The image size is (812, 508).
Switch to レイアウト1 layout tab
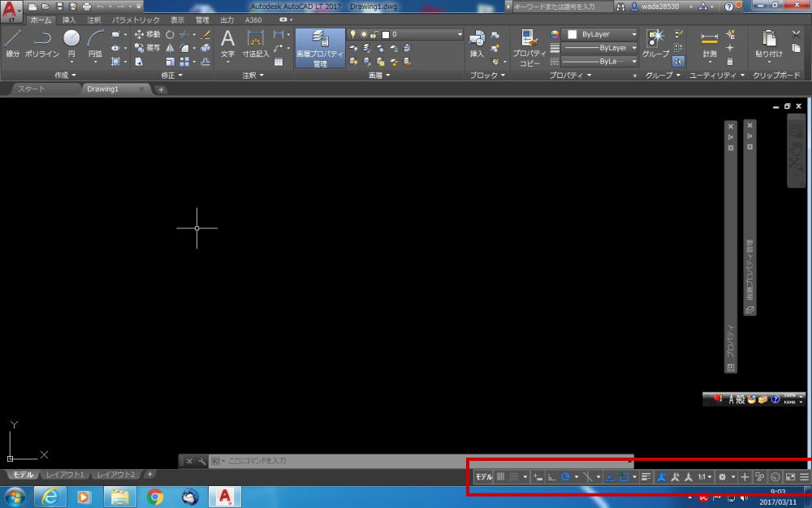click(65, 475)
